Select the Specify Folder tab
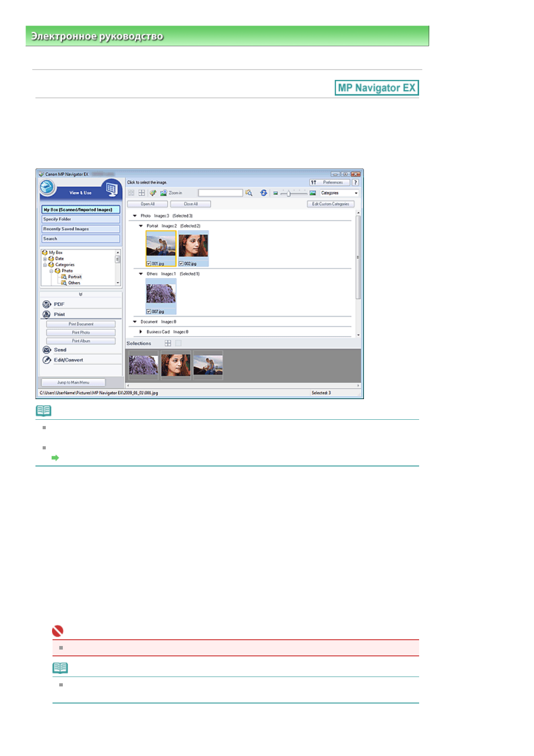 click(81, 220)
